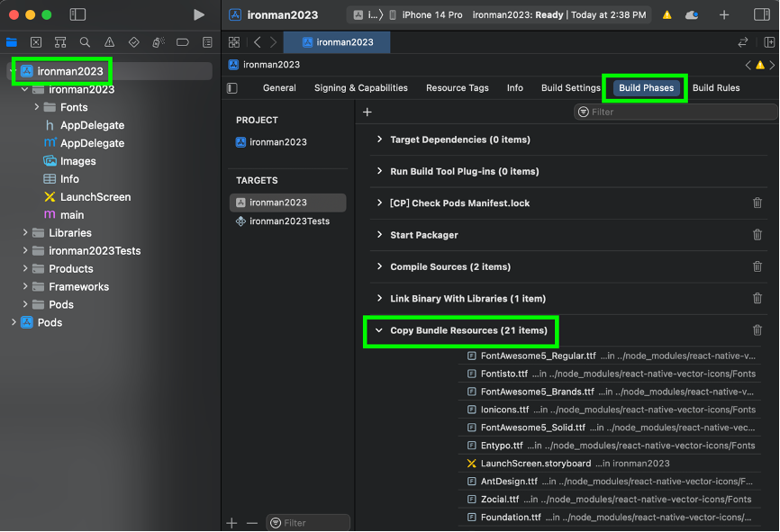Open the Source Control navigator icon
The width and height of the screenshot is (780, 532).
[x=36, y=42]
